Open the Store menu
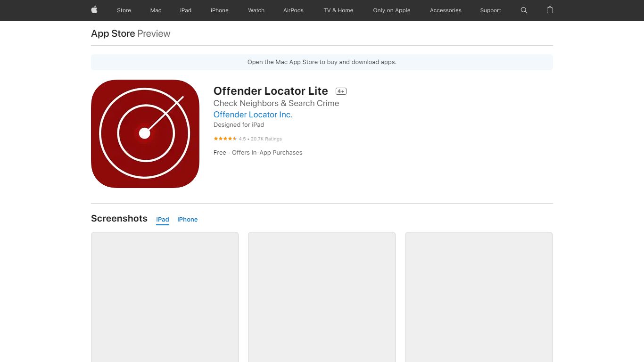Viewport: 644px width, 362px height. [x=124, y=10]
